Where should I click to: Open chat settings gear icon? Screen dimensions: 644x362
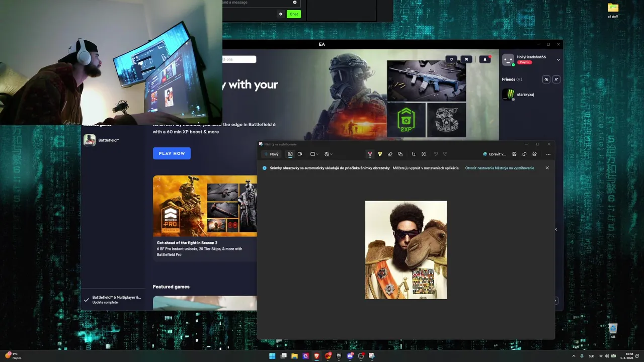(x=281, y=14)
